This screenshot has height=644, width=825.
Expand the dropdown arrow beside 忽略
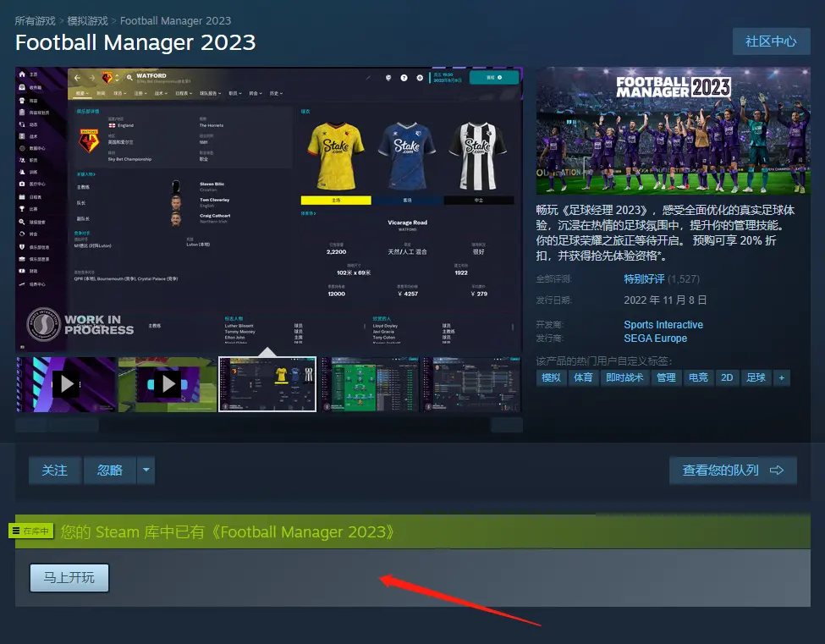[x=146, y=470]
